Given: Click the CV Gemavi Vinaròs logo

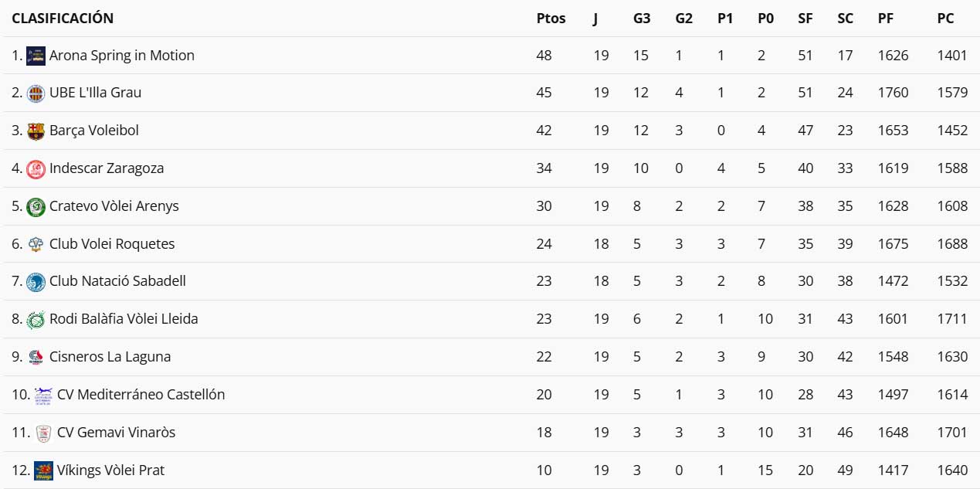Looking at the screenshot, I should pyautogui.click(x=43, y=433).
